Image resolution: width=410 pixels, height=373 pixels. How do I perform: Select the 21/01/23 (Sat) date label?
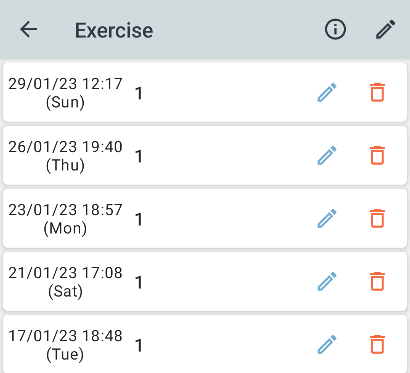[x=65, y=282]
